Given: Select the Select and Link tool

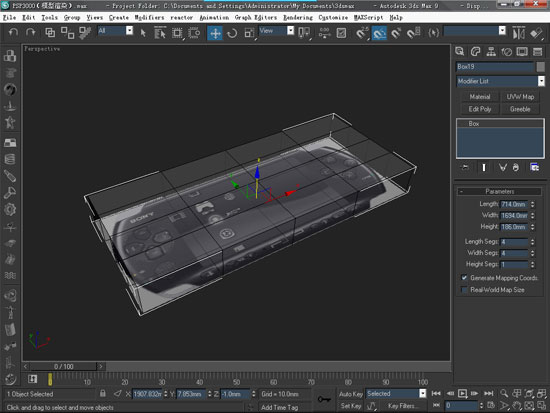Looking at the screenshot, I should (x=50, y=33).
